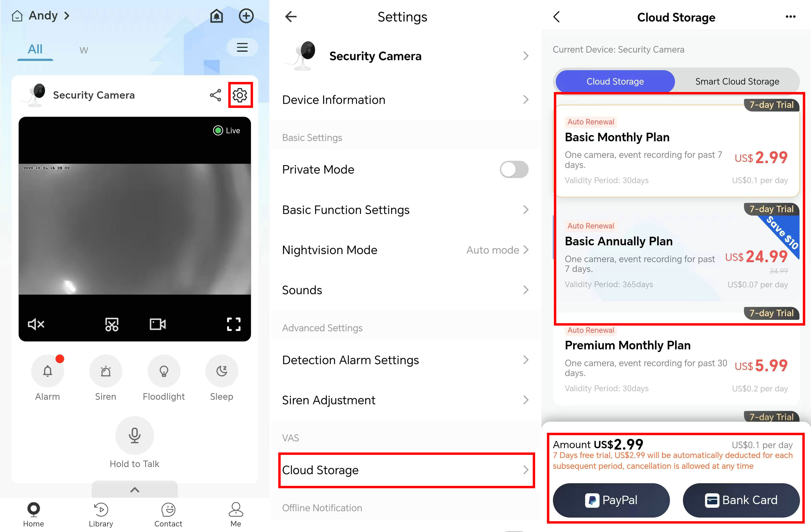Turn on the Floodlight

164,371
